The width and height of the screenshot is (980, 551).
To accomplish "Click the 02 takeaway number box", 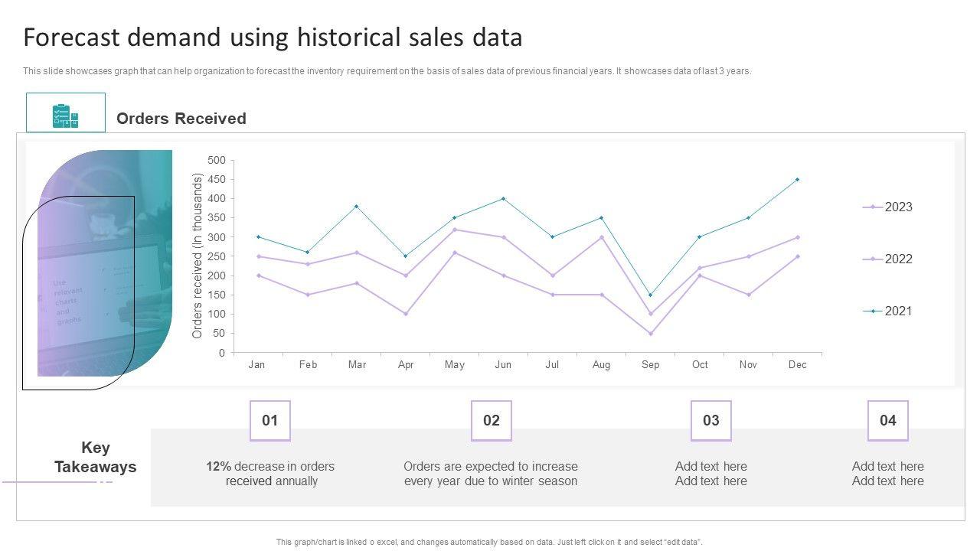I will point(491,420).
